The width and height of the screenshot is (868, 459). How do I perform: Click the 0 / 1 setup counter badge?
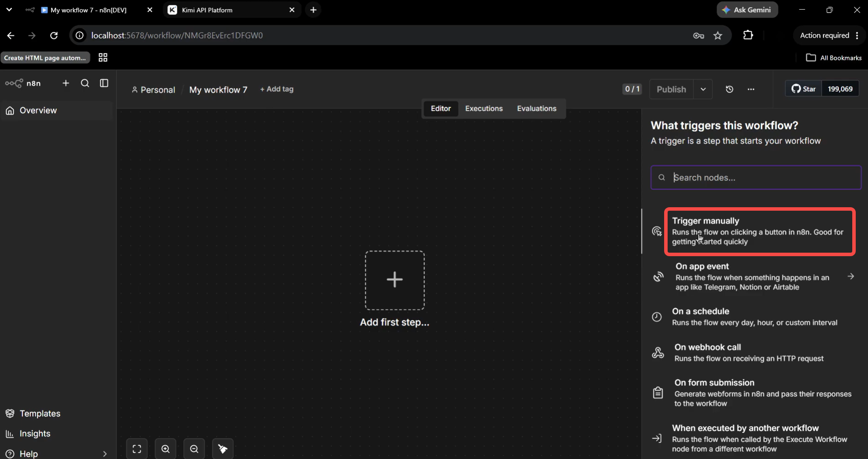(632, 89)
